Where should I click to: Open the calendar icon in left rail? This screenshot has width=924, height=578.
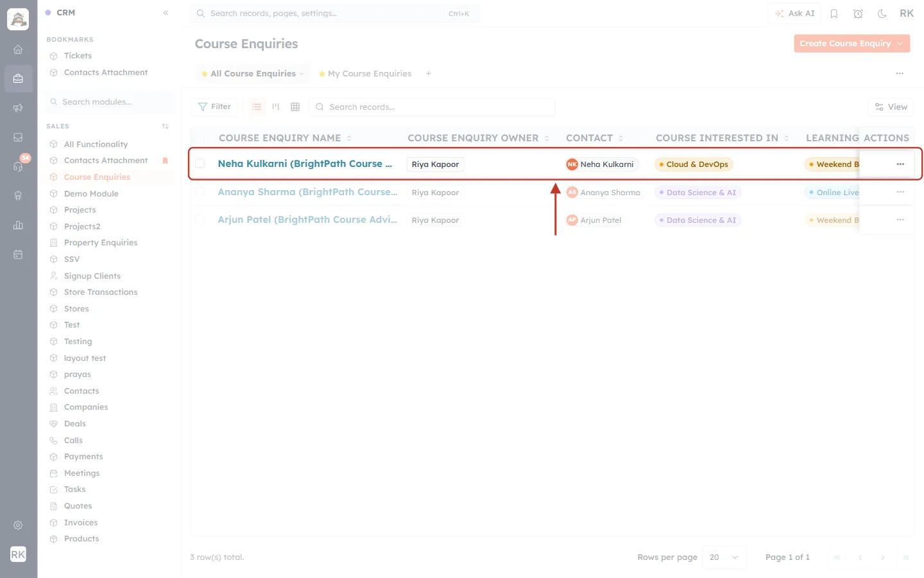point(18,254)
